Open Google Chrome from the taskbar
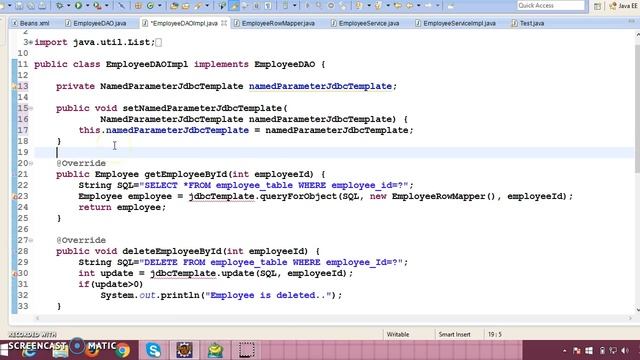This screenshot has width=640, height=360. [x=122, y=350]
